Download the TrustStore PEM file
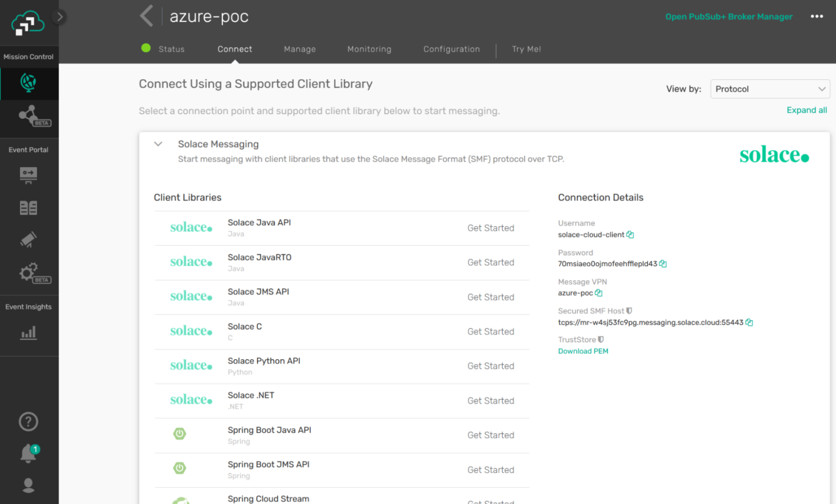 [x=583, y=351]
